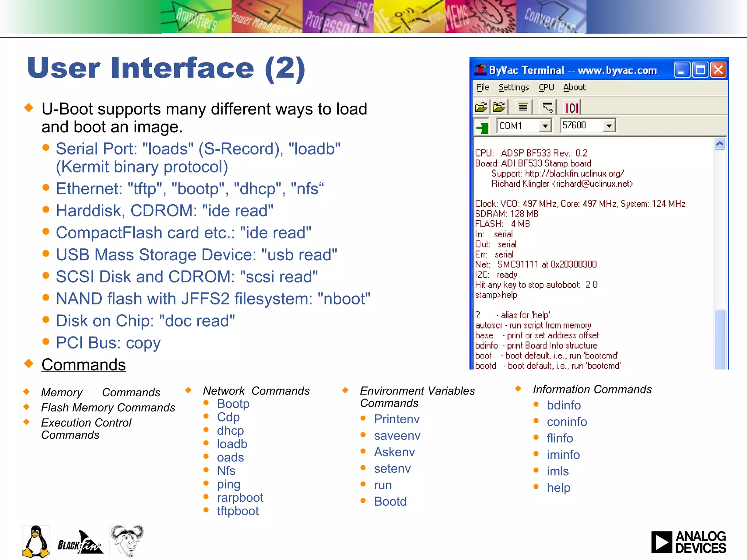This screenshot has width=747, height=560.
Task: Open the About menu
Action: [x=574, y=87]
